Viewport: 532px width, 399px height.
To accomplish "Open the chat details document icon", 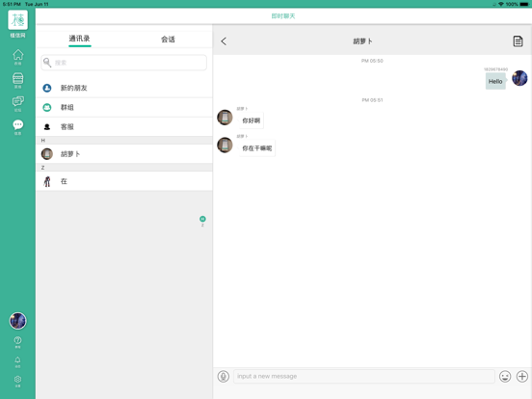I will point(518,41).
